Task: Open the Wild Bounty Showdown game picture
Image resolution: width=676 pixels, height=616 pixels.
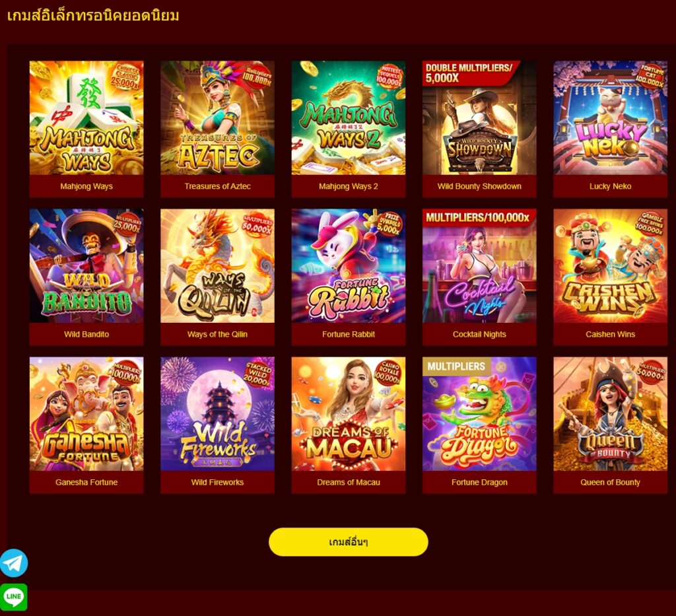Action: coord(479,118)
